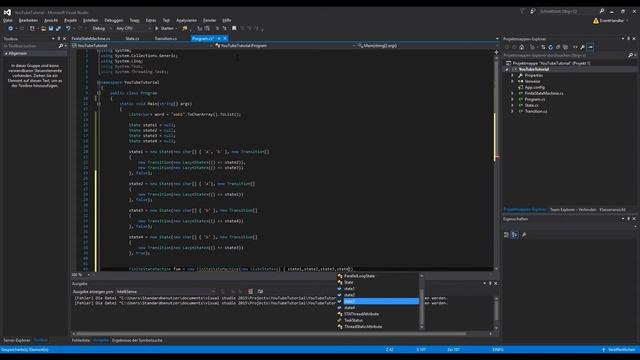The width and height of the screenshot is (640, 360).
Task: Open properties via wrench icon in Projektmappen-Explorer
Action: click(x=582, y=47)
